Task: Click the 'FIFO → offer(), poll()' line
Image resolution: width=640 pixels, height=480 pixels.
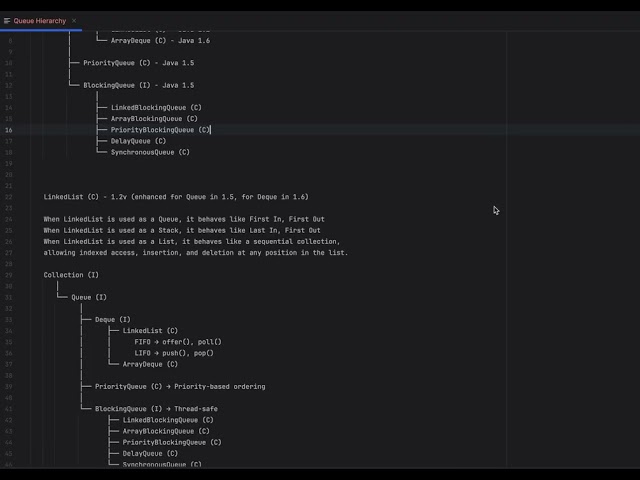Action: point(178,342)
